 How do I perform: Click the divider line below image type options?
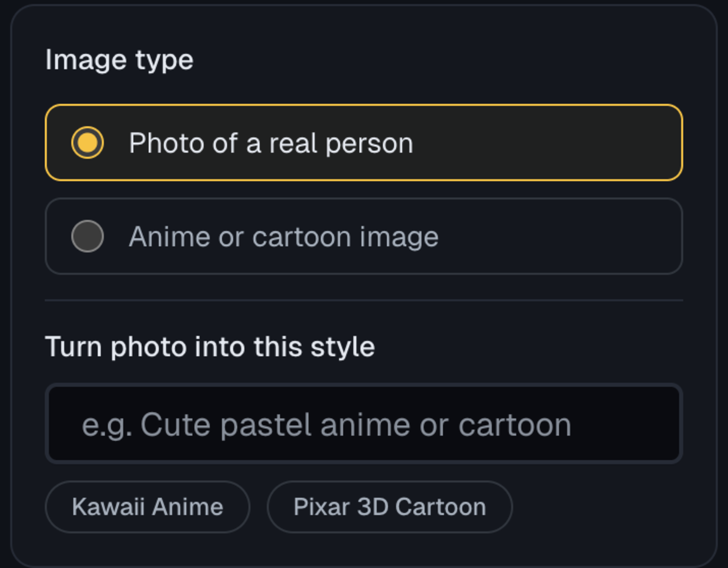[363, 301]
